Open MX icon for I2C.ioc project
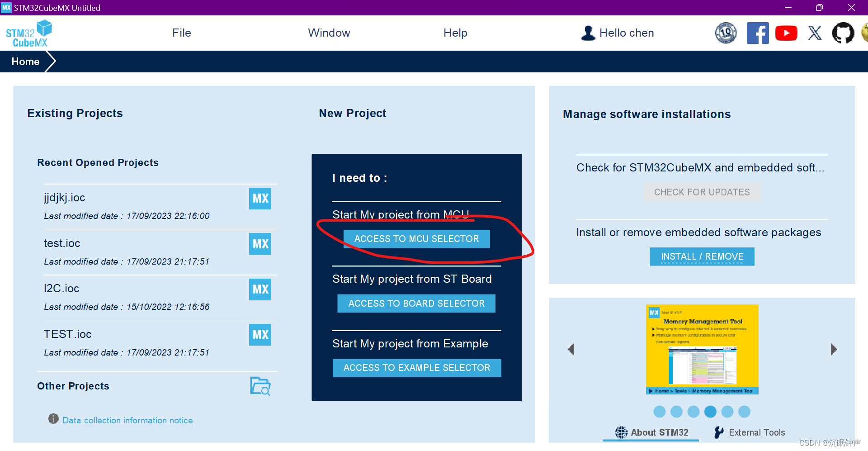This screenshot has width=868, height=451. (x=260, y=290)
